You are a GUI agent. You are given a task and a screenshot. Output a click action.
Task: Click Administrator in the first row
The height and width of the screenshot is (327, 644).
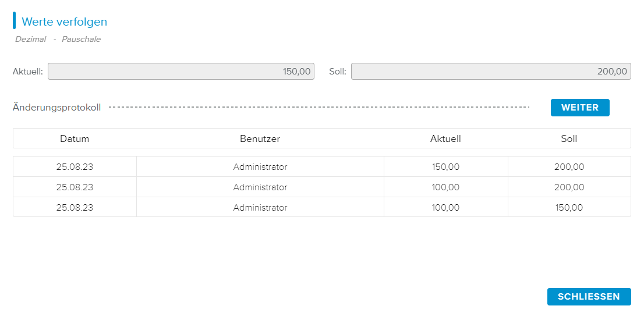260,167
